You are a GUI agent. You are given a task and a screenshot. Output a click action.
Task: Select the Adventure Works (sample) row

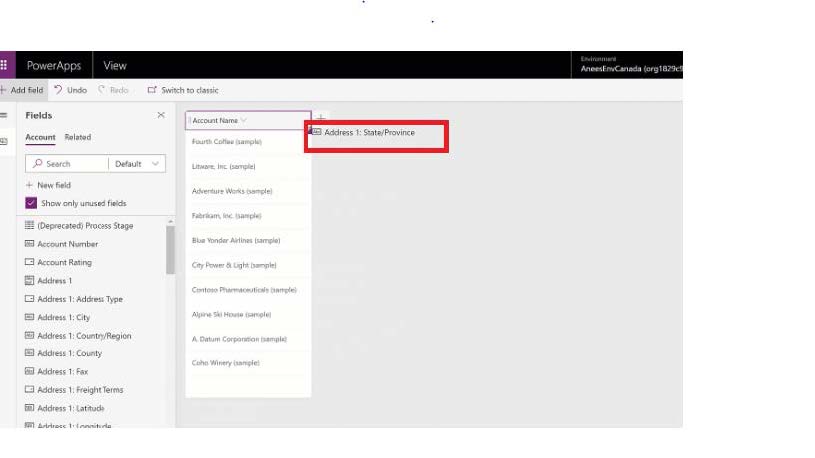248,191
